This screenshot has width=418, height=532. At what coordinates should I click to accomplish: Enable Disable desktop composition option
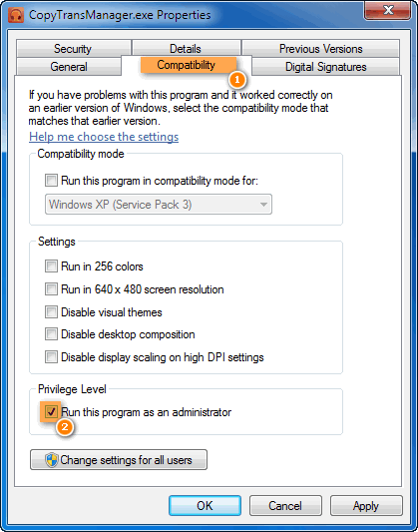pyautogui.click(x=51, y=334)
